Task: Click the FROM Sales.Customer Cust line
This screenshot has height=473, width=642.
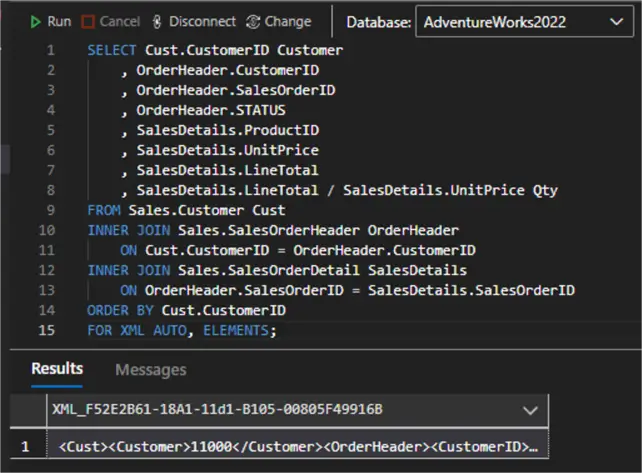Action: tap(185, 210)
